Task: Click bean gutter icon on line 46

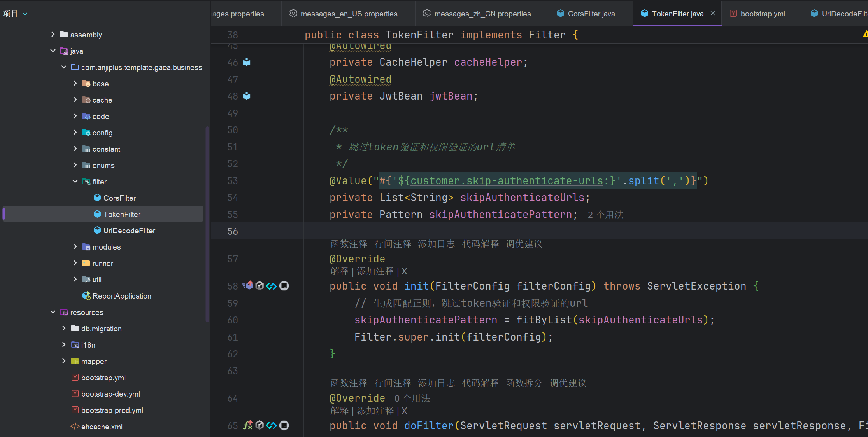Action: [x=247, y=62]
